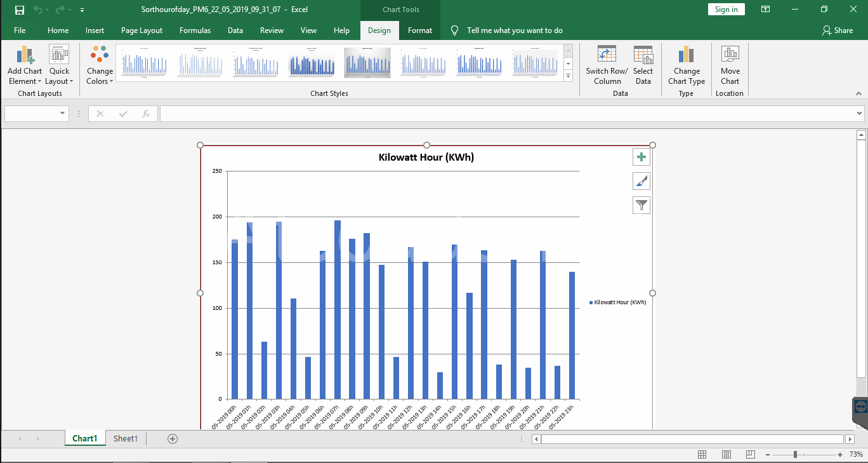Expand the formula bar

click(x=859, y=114)
